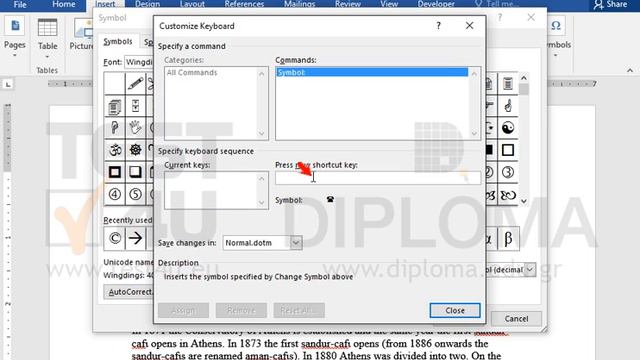Viewport: 640px width, 360px height.
Task: Click the Remove button
Action: click(x=241, y=310)
